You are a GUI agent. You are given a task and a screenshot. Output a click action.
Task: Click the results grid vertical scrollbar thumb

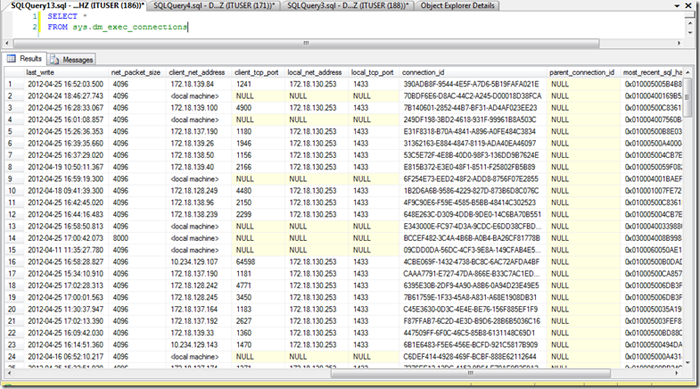point(687,97)
